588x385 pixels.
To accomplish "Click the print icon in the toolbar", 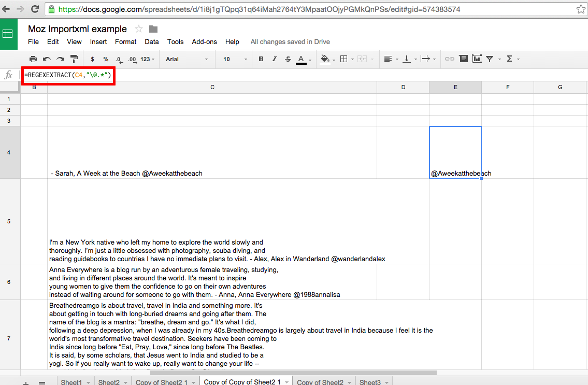I will click(x=33, y=59).
